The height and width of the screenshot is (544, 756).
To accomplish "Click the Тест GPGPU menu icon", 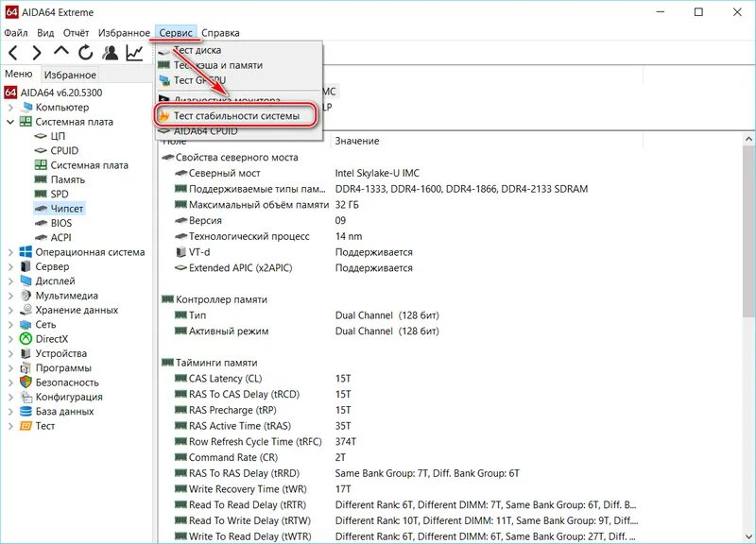I will [164, 80].
